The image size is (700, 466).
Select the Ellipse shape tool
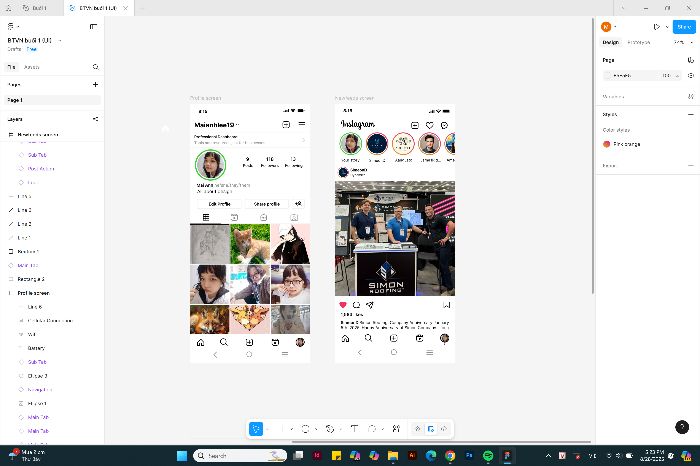click(x=305, y=429)
